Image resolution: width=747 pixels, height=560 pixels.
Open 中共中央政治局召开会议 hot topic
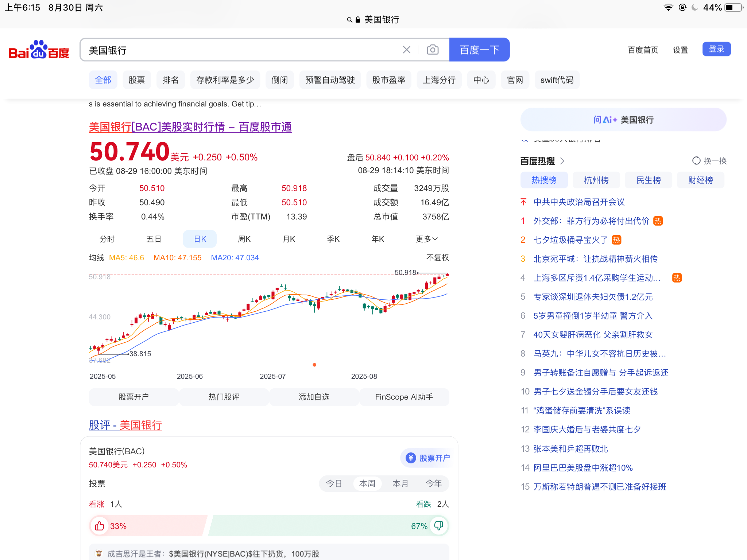pos(579,202)
